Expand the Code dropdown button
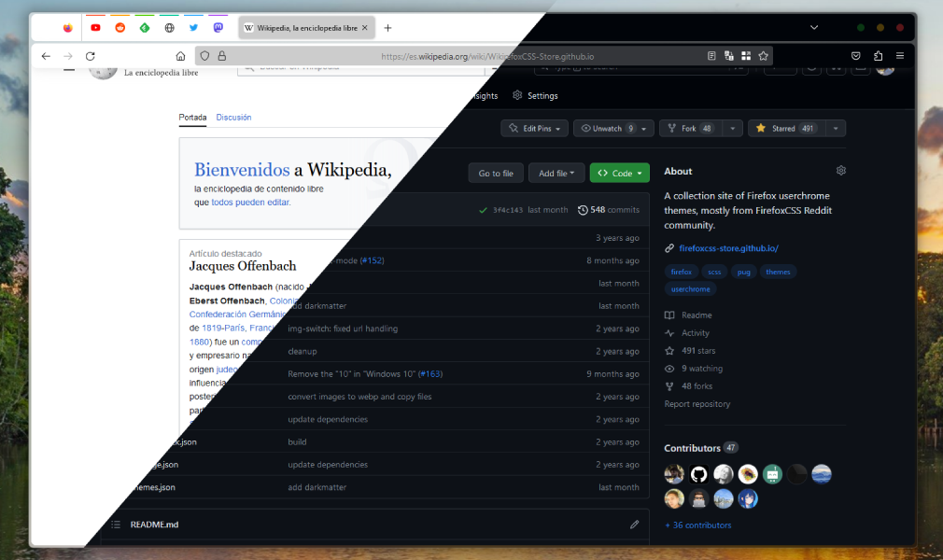The width and height of the screenshot is (943, 560). click(x=619, y=173)
